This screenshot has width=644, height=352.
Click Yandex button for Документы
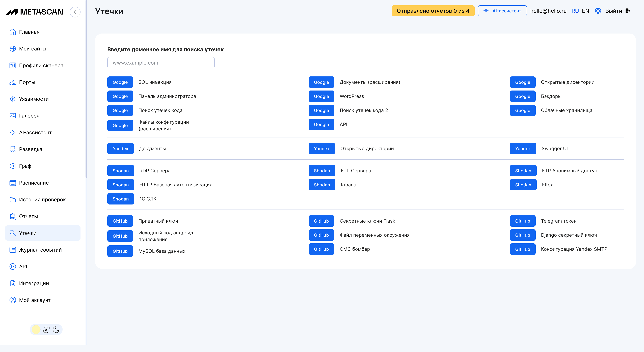[121, 148]
